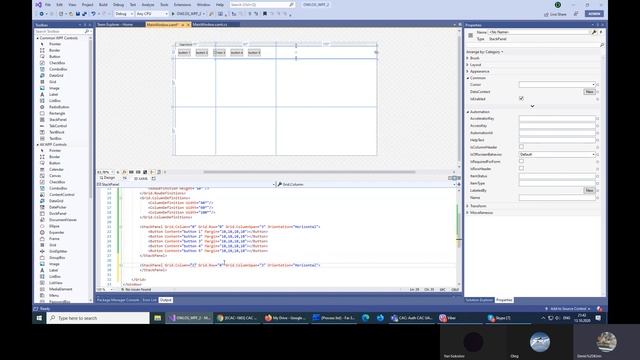Select the GroupBox control in Toolbox
The height and width of the screenshot is (360, 640).
point(57,258)
